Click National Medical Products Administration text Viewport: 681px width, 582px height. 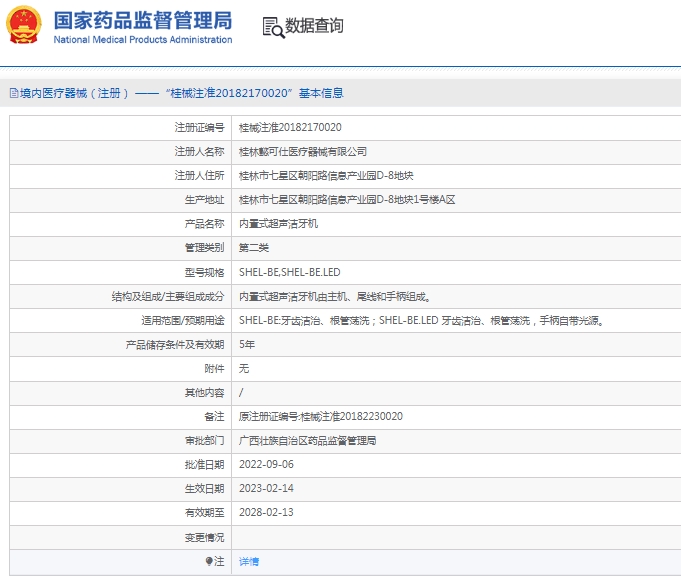[143, 40]
